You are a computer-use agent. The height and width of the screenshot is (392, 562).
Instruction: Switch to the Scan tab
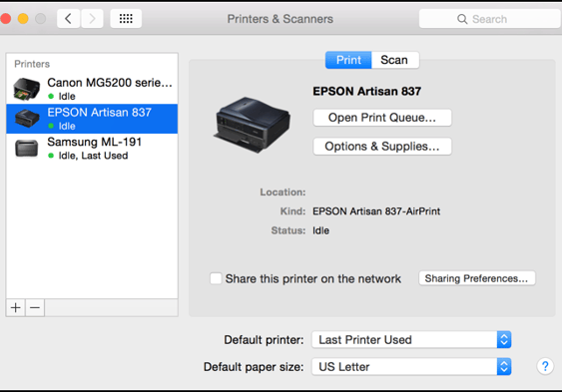[394, 60]
